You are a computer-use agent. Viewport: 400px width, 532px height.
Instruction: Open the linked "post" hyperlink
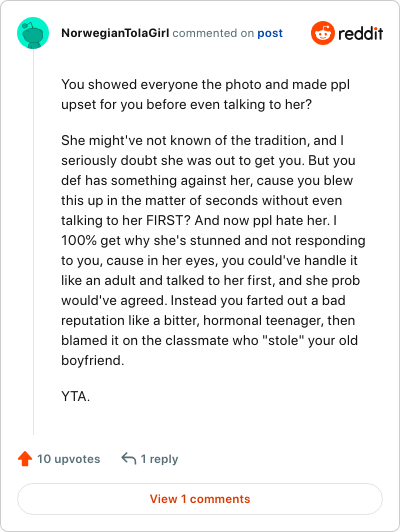(x=270, y=33)
